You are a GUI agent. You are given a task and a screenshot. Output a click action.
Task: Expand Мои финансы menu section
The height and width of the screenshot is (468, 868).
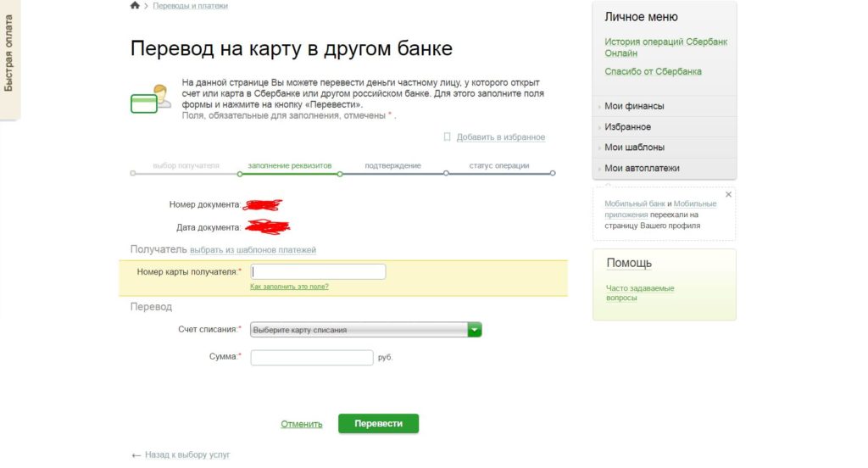pos(665,106)
